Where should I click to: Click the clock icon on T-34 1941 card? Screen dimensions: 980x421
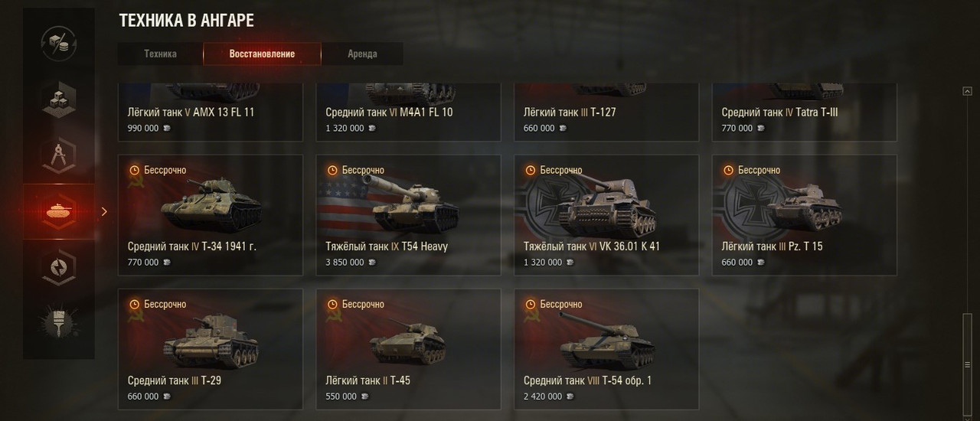click(135, 170)
